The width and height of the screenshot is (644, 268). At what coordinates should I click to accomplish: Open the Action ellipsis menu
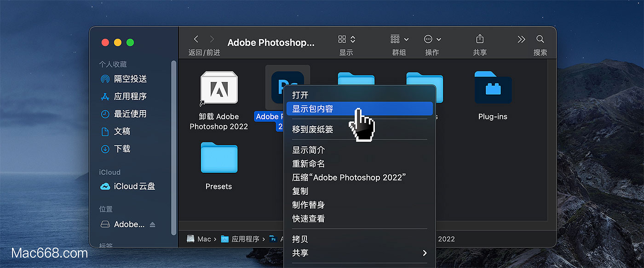(x=432, y=39)
